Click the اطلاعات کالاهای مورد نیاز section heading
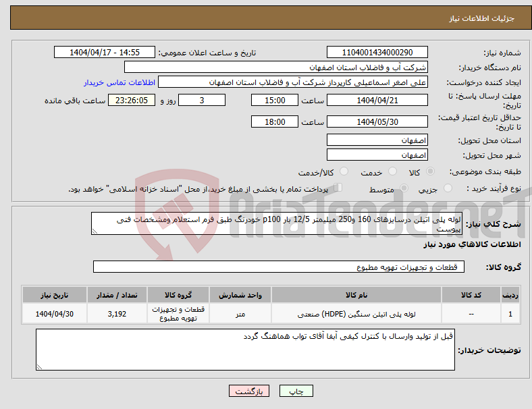 tap(472, 244)
